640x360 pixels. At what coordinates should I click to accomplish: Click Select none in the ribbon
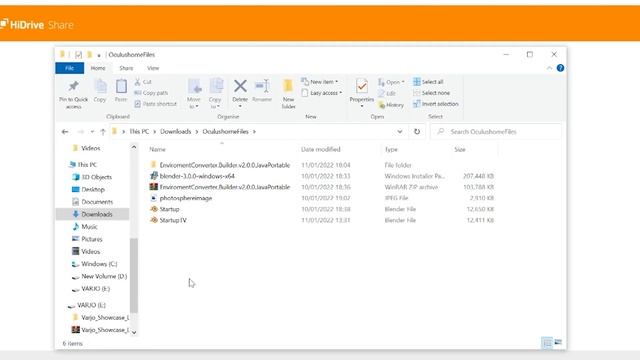(x=431, y=93)
